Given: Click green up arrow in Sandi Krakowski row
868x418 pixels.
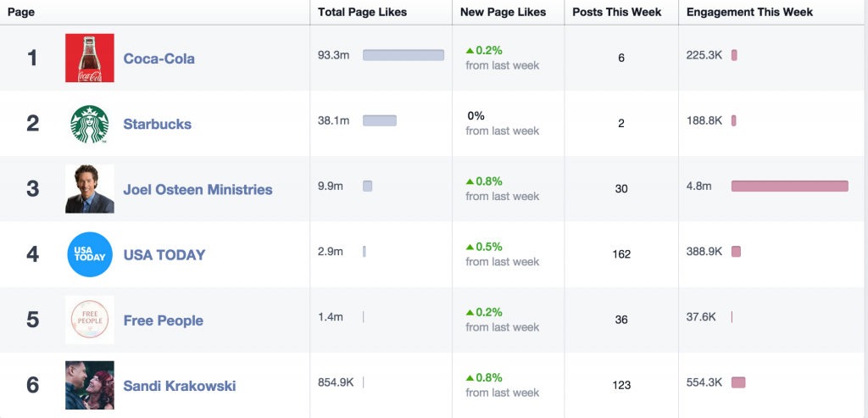Looking at the screenshot, I should click(x=470, y=378).
